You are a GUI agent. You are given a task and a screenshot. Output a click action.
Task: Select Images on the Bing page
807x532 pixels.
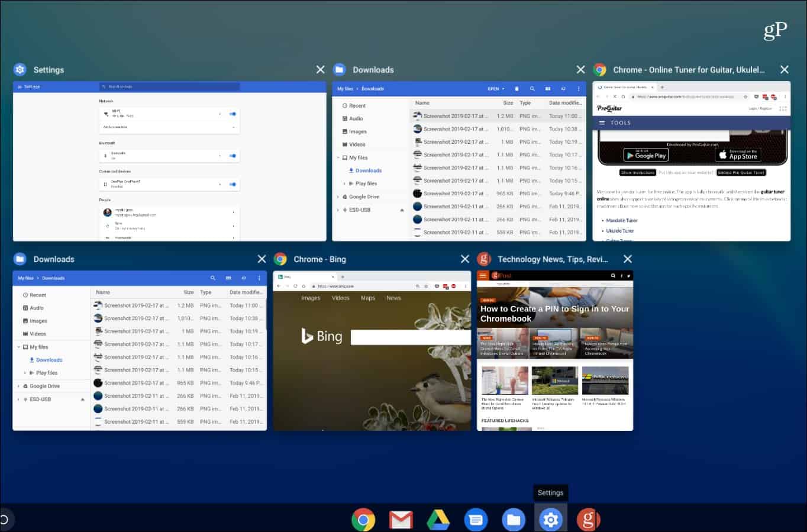tap(311, 298)
